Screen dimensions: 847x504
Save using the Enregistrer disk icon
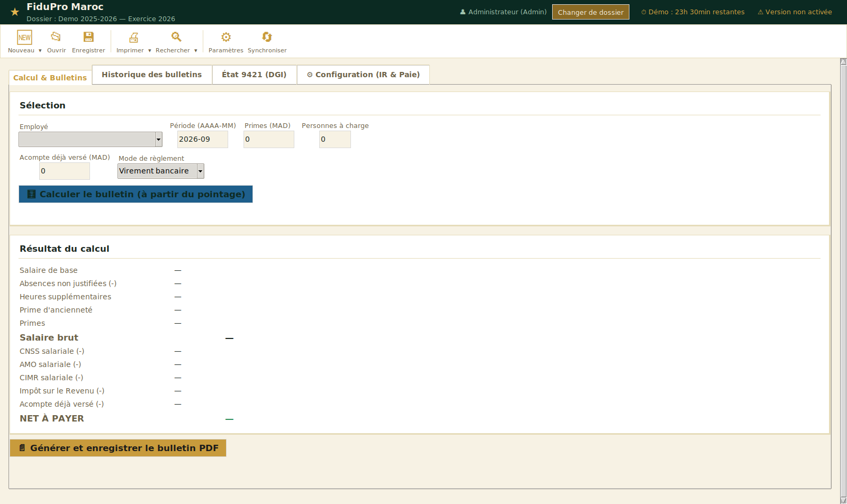pos(88,36)
